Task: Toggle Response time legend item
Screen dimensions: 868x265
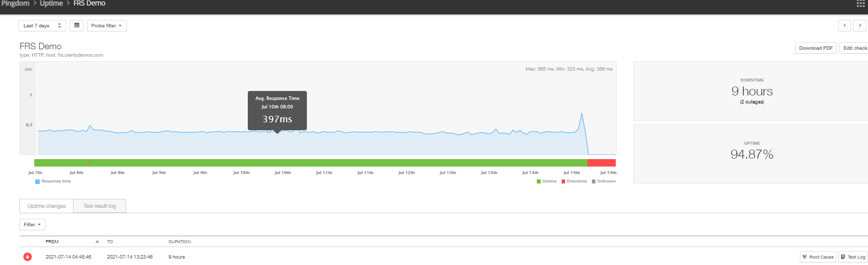Action: pyautogui.click(x=53, y=181)
